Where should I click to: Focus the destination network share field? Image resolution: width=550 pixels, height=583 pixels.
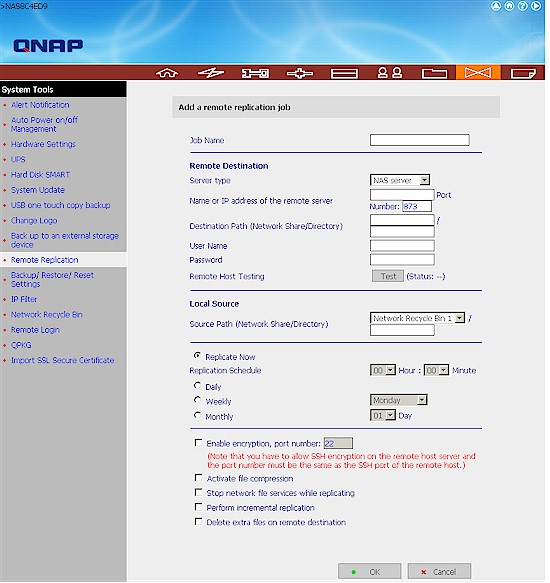[x=402, y=220]
